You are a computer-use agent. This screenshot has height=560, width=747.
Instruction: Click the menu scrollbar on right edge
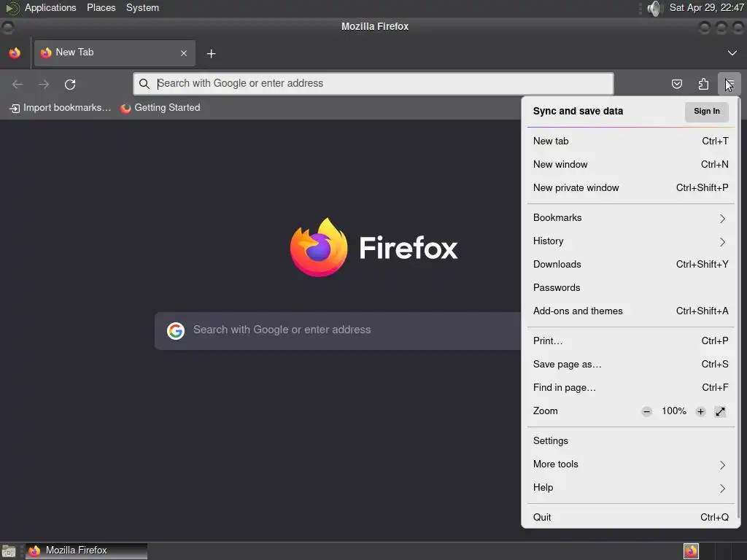(x=738, y=309)
